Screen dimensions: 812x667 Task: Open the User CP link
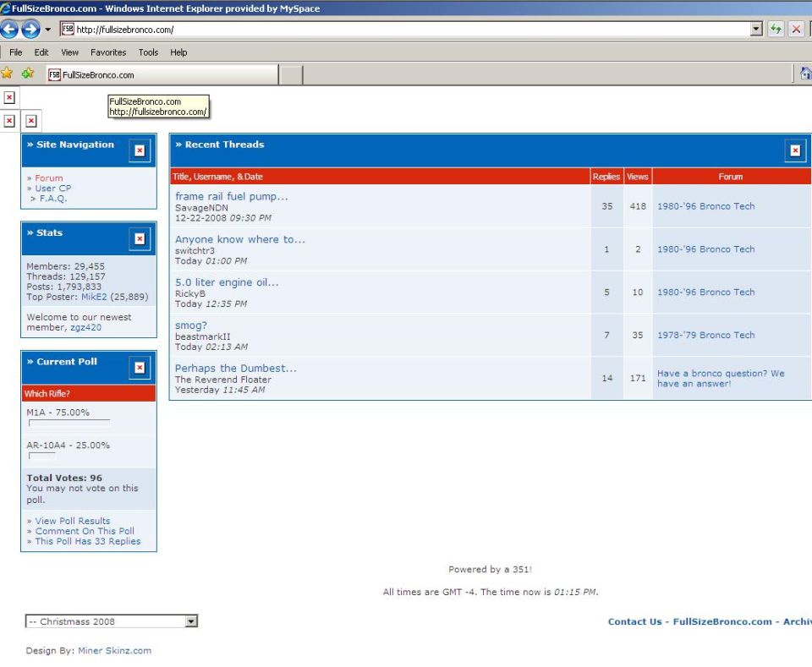coord(52,189)
